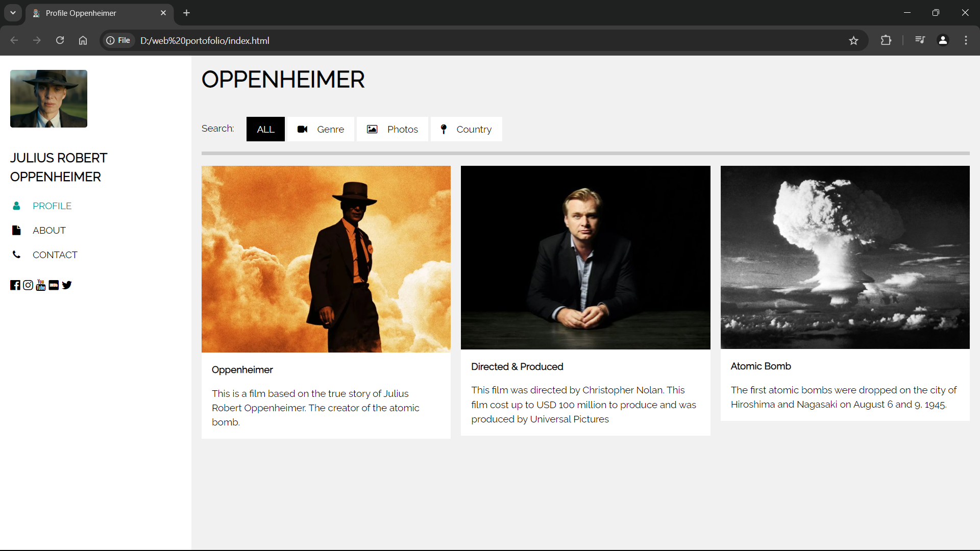The width and height of the screenshot is (980, 551).
Task: Open the Instagram social icon
Action: pos(28,285)
